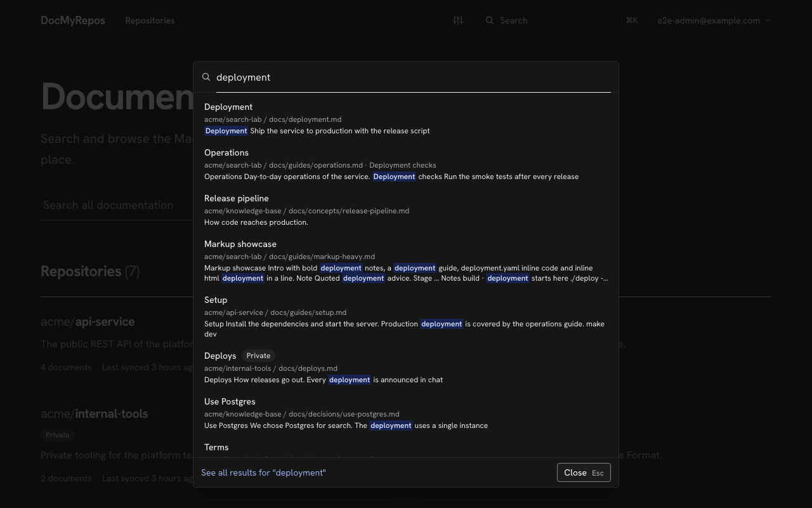Viewport: 812px width, 508px height.
Task: Click the magnifier icon beside 'deployment' query
Action: (206, 77)
